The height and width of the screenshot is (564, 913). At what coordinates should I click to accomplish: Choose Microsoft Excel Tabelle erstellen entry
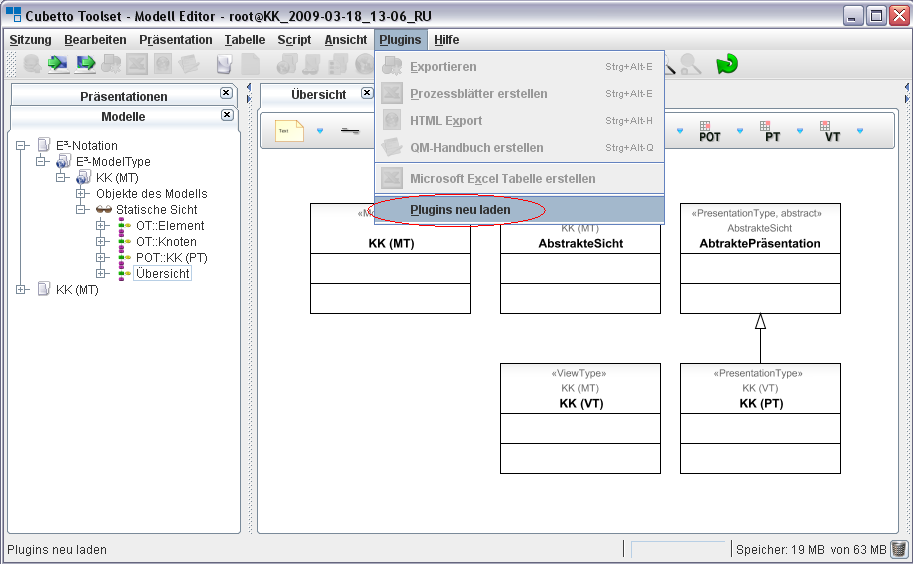coord(519,179)
